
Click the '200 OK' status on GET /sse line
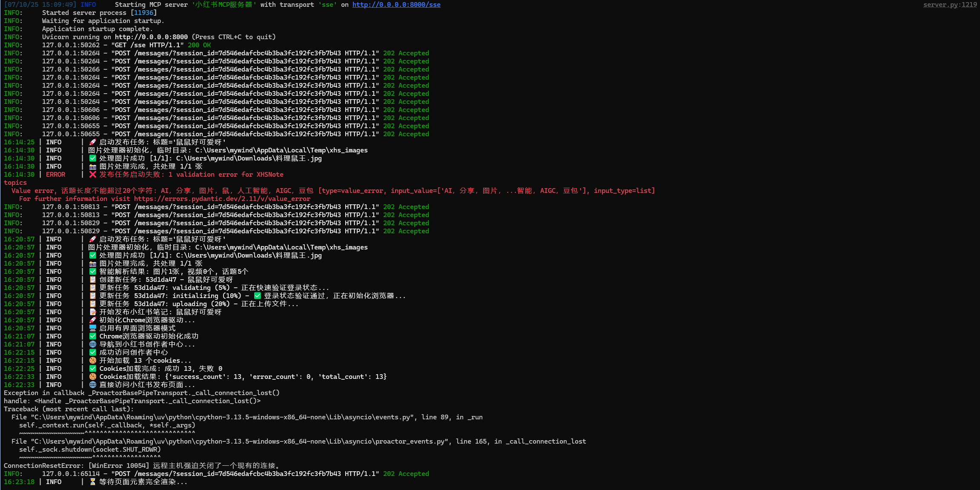[199, 45]
